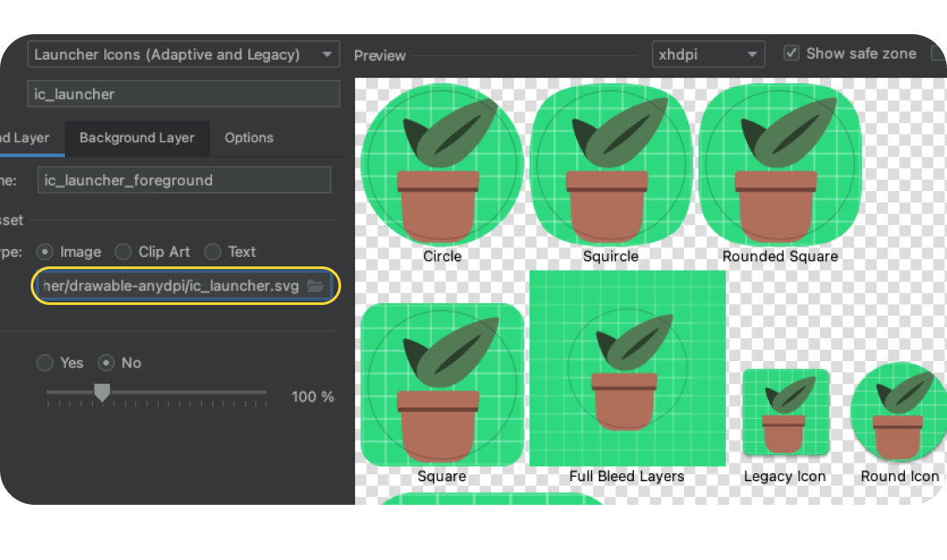The image size is (947, 560).
Task: Open the Options tab
Action: click(x=249, y=138)
